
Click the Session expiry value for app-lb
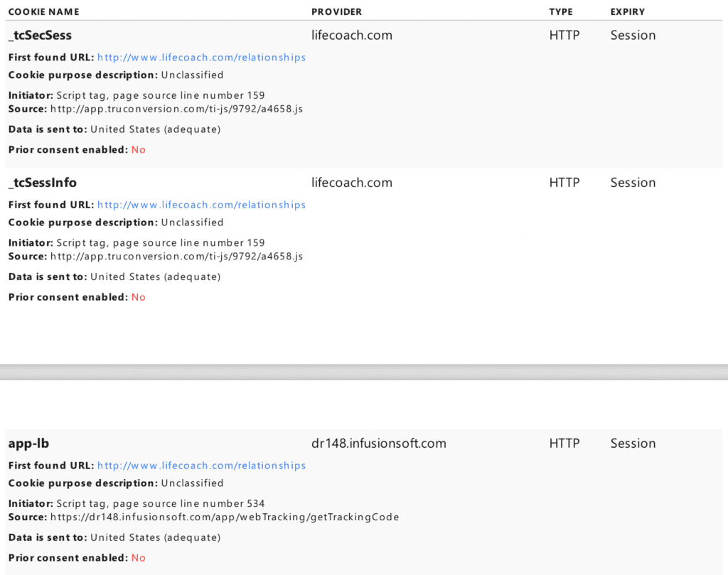633,444
